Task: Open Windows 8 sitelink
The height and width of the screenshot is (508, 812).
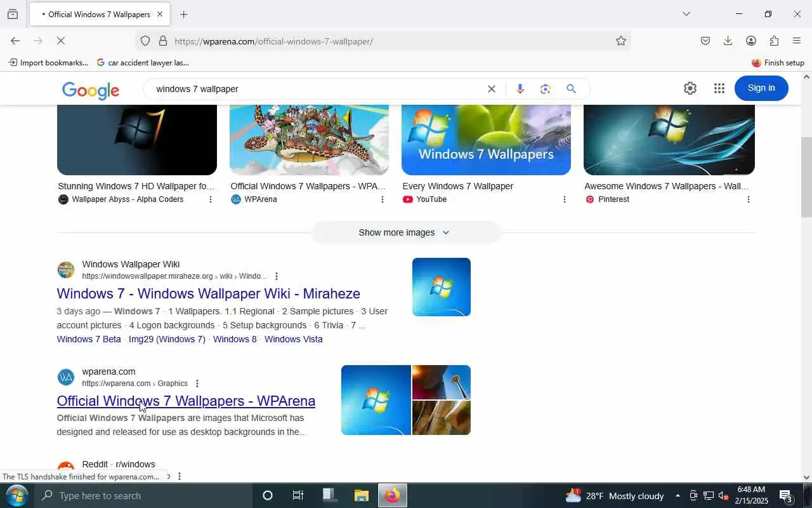Action: point(235,339)
